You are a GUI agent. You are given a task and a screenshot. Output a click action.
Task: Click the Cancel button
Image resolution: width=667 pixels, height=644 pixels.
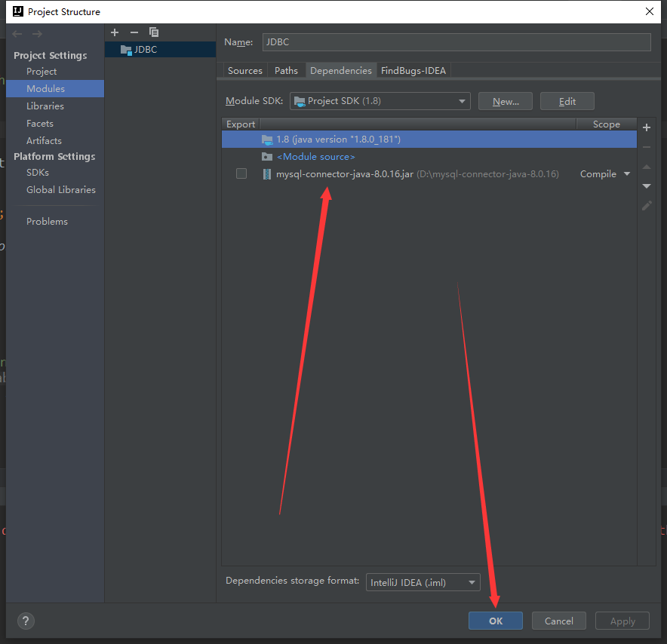[x=559, y=621]
